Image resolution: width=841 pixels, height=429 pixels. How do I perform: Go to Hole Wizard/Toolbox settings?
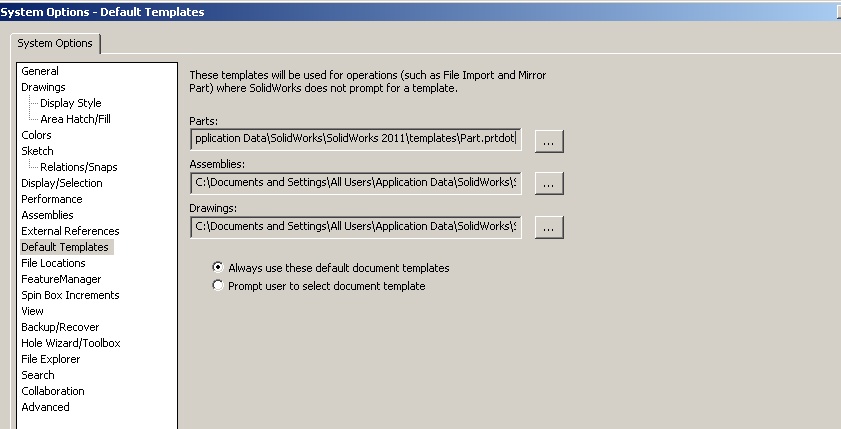tap(71, 343)
